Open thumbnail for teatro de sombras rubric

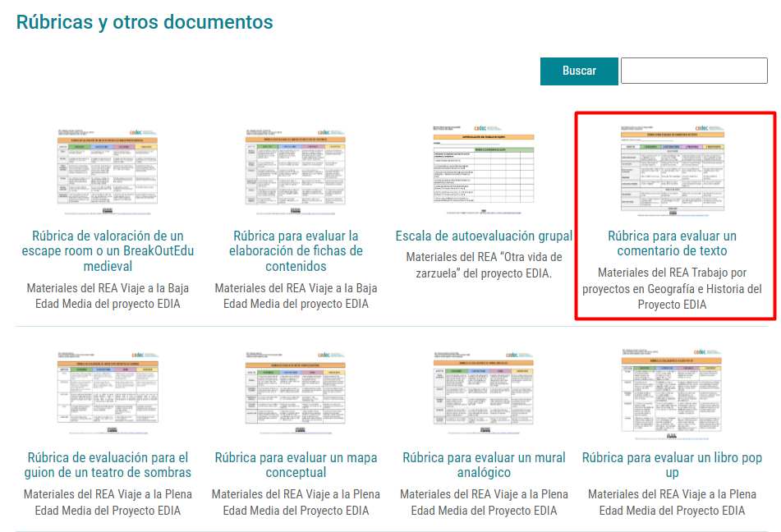(x=108, y=393)
